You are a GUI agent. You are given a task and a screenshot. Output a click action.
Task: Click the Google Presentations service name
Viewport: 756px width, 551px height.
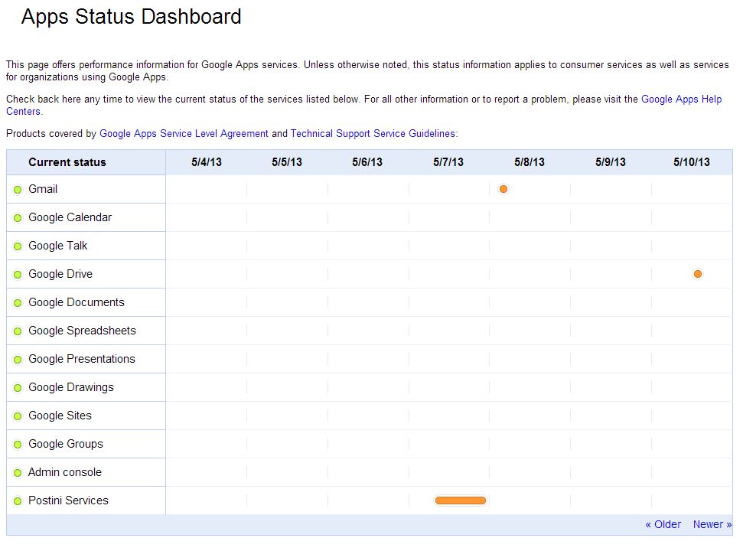82,359
